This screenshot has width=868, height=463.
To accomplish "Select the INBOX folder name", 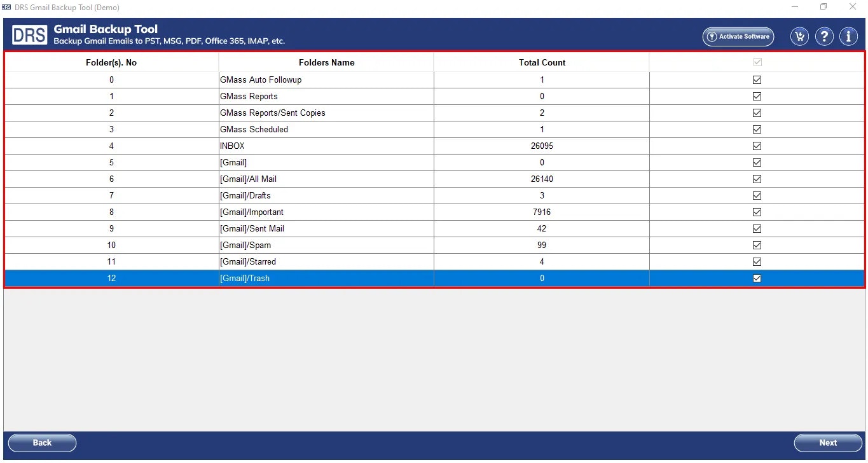I will [x=232, y=146].
